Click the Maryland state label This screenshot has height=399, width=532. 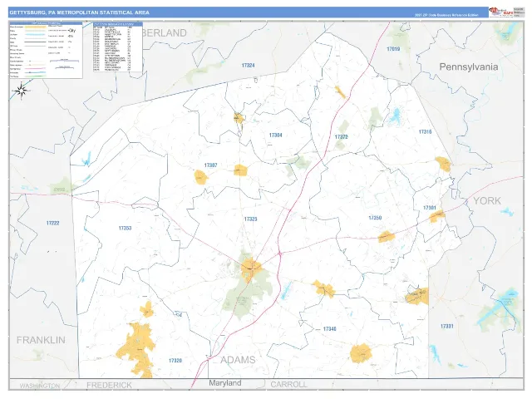[x=225, y=383]
